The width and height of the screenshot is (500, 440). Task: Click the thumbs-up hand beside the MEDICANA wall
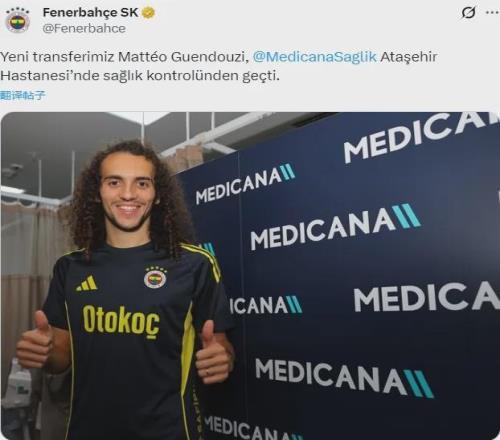pyautogui.click(x=212, y=353)
